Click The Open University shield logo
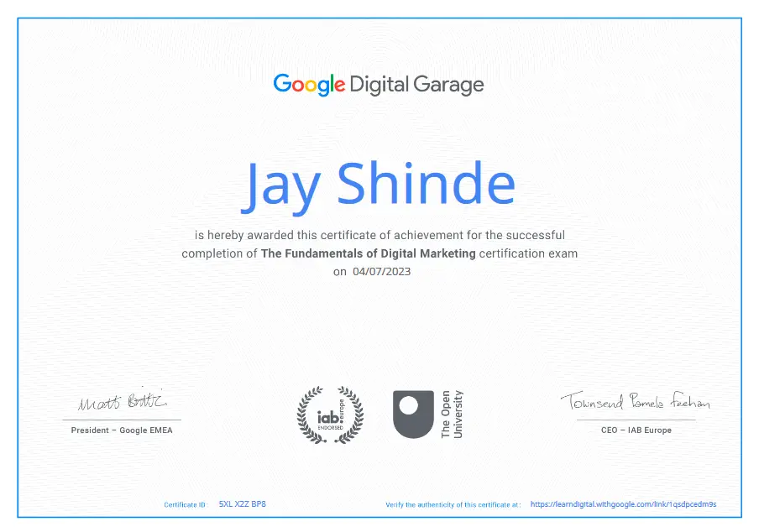759x532 pixels. [x=413, y=414]
